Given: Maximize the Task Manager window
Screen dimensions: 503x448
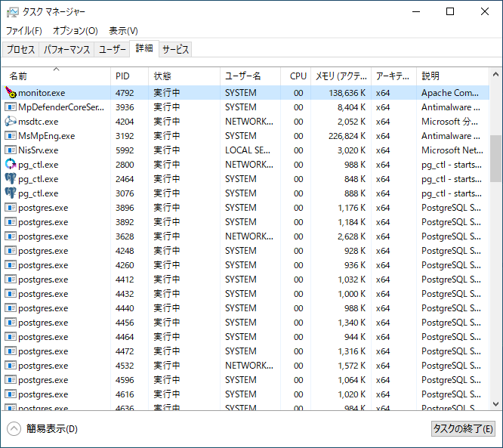Looking at the screenshot, I should coord(450,12).
